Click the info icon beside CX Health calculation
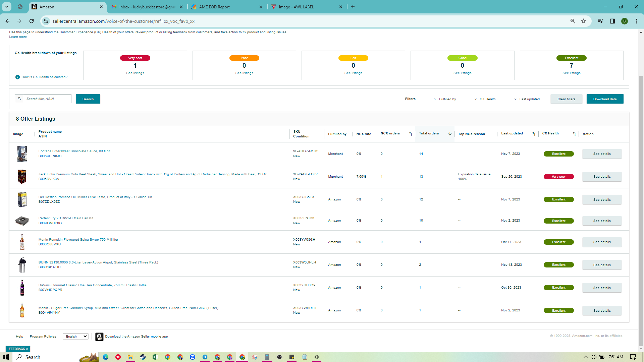The width and height of the screenshot is (644, 362). click(x=17, y=77)
